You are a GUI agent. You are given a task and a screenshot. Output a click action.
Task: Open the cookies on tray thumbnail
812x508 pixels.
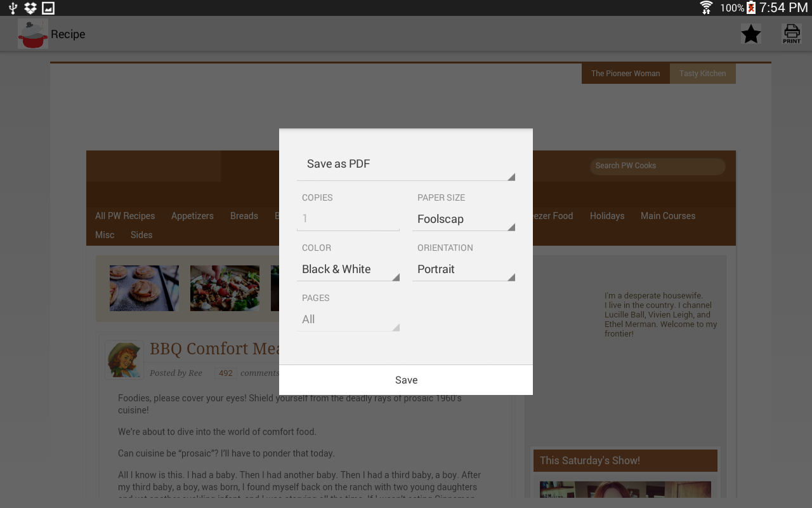click(x=144, y=288)
